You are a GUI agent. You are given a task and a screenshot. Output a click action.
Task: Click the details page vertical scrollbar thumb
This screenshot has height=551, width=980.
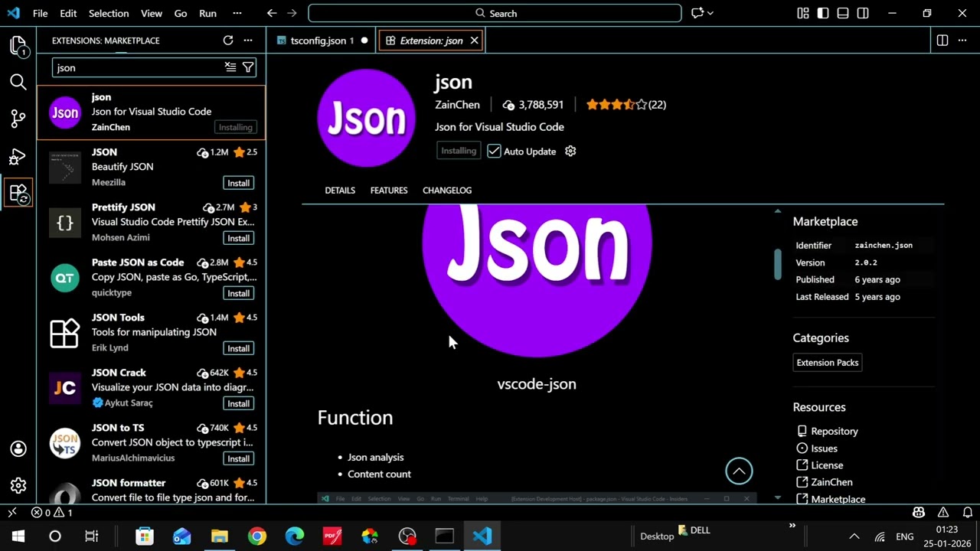(x=777, y=264)
